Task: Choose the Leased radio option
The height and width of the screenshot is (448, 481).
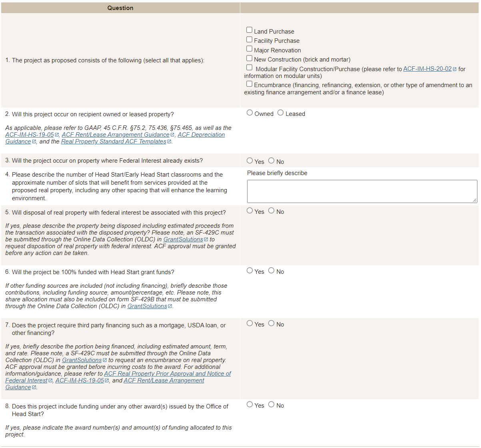Action: pyautogui.click(x=280, y=113)
